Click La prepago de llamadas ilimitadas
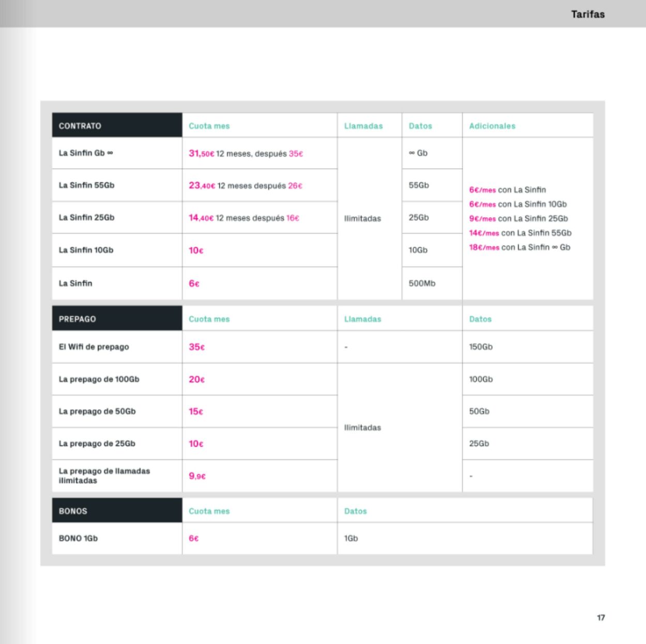The image size is (646, 644). click(x=104, y=476)
